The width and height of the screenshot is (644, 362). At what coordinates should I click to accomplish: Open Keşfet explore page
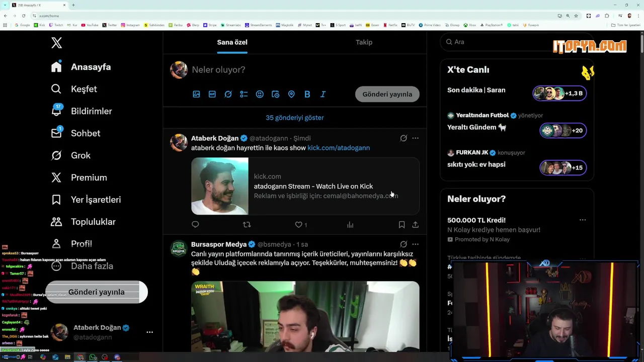click(74, 89)
